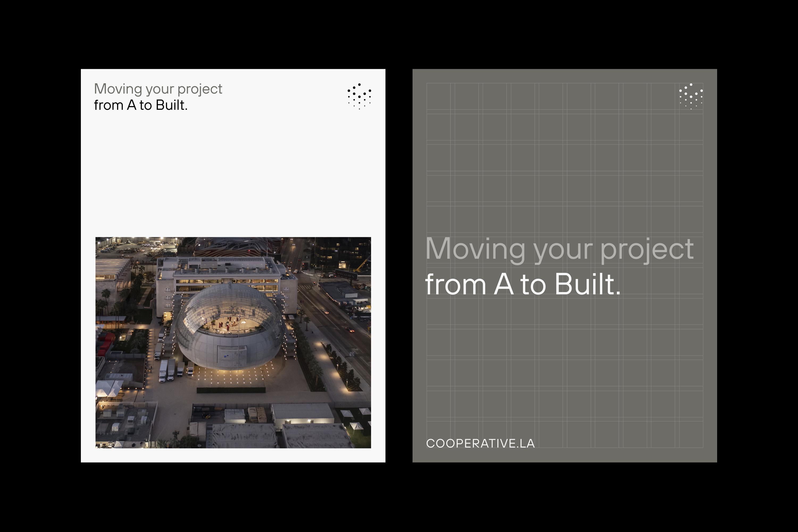Click the gray poster grid background
This screenshot has height=532, width=798.
point(564,373)
